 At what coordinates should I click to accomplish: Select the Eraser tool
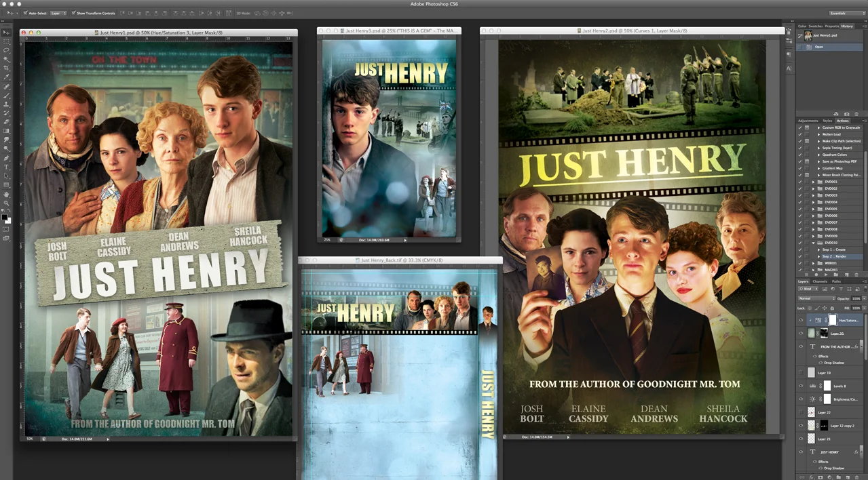click(7, 121)
